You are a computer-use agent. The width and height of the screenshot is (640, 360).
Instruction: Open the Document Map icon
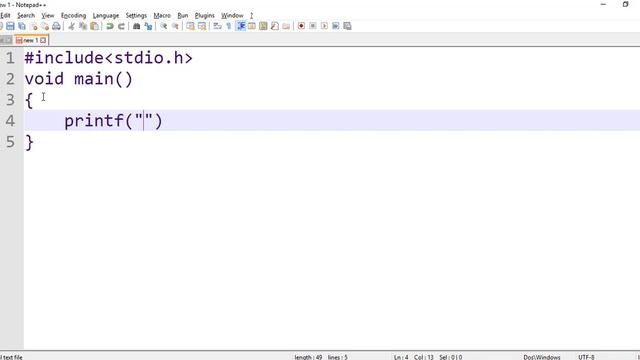point(263,26)
